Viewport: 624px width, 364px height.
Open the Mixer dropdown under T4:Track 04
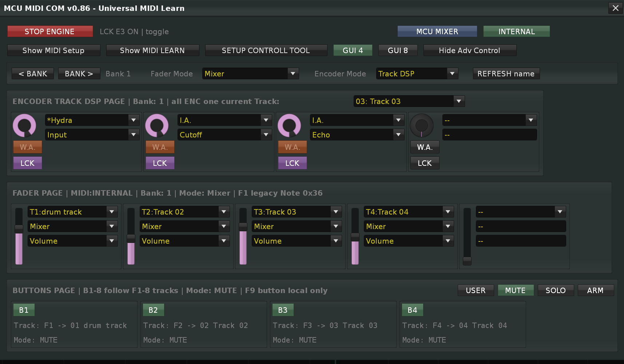pyautogui.click(x=409, y=227)
